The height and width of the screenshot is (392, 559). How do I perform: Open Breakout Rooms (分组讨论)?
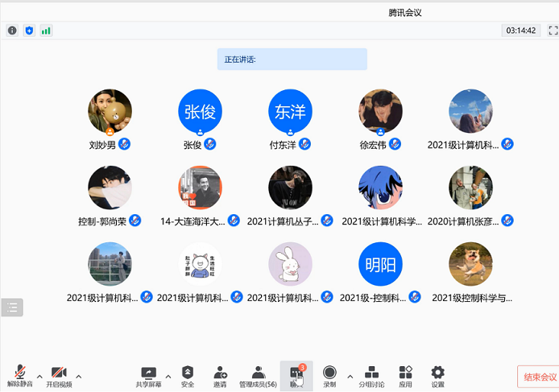tap(371, 375)
